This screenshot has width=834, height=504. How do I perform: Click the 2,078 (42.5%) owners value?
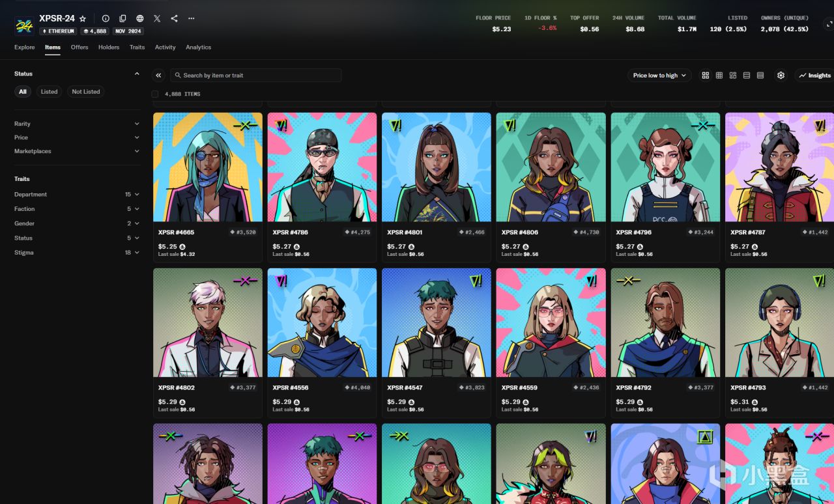pos(784,29)
